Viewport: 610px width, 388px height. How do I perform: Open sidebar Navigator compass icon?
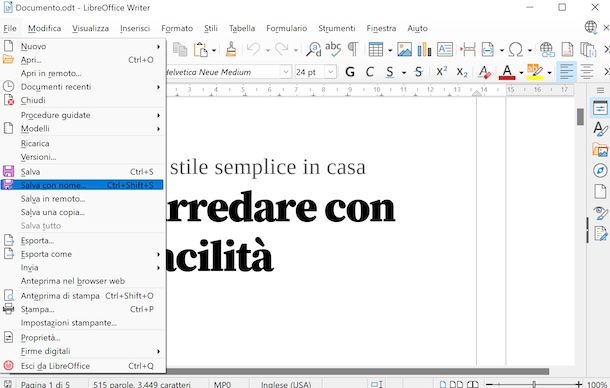tap(600, 170)
